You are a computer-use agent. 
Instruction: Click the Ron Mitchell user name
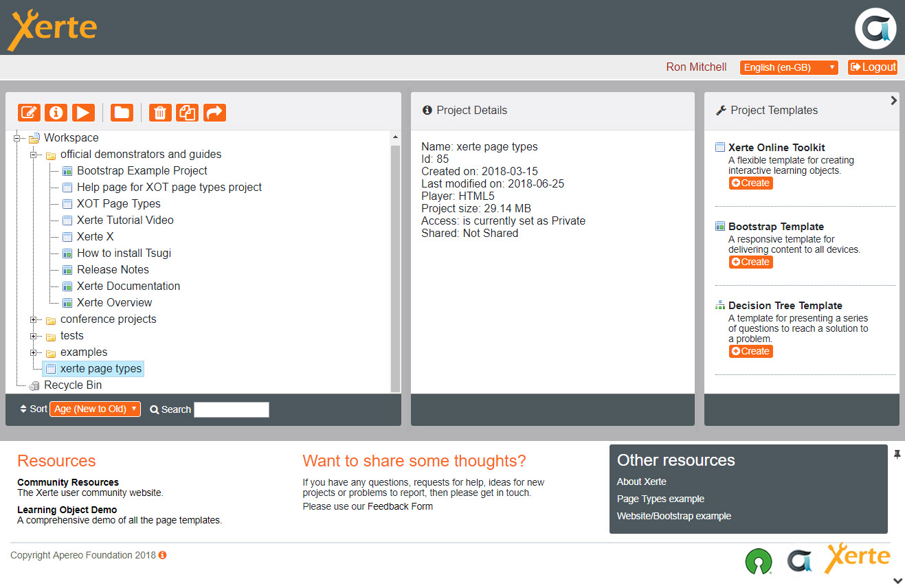(696, 67)
